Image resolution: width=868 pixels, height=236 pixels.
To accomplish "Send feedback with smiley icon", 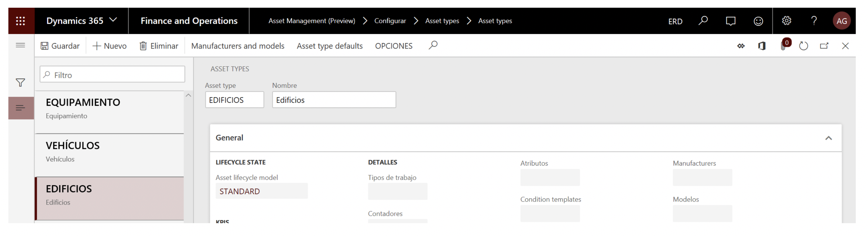I will pyautogui.click(x=758, y=21).
